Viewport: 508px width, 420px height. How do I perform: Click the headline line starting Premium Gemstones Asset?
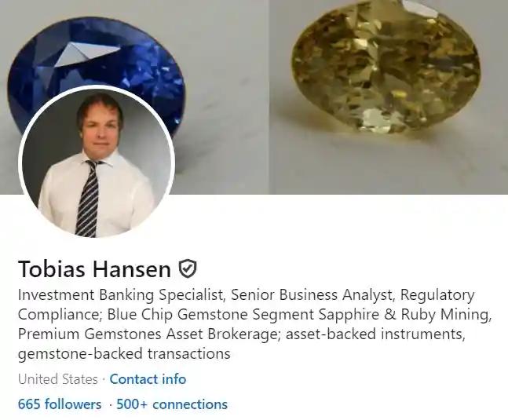242,334
